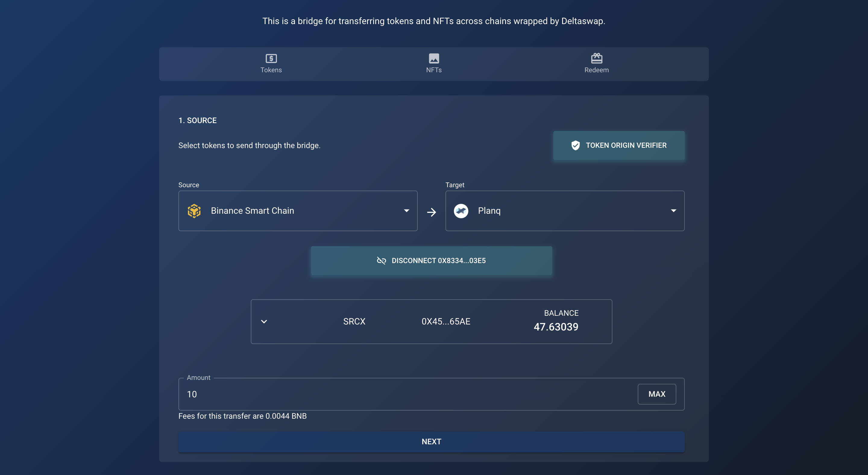Select the SRCX token address 0X45...65AE
This screenshot has height=475, width=868.
pyautogui.click(x=445, y=321)
